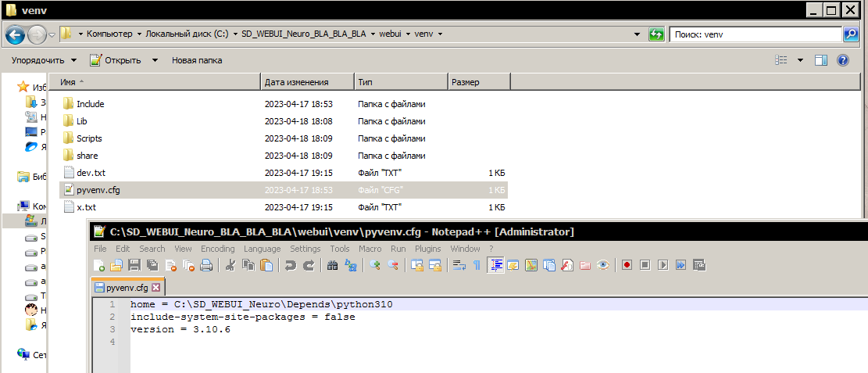Open Folder as Workspace toolbar icon
This screenshot has height=373, width=868.
585,265
